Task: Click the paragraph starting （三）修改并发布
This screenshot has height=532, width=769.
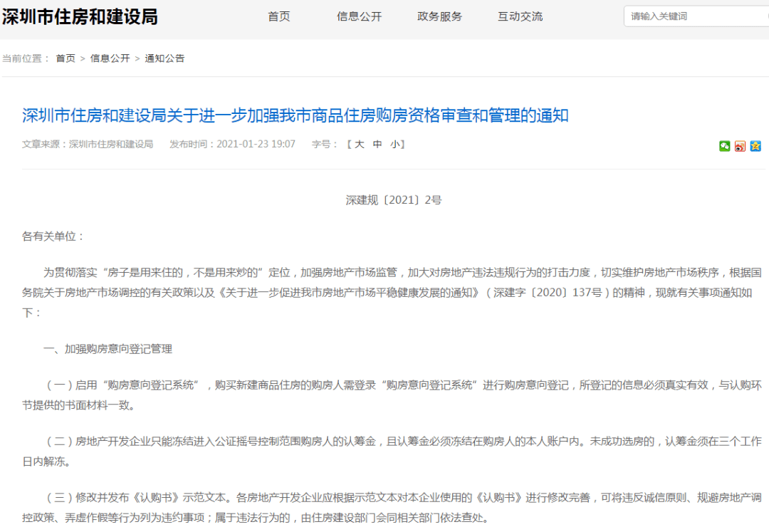Action: (392, 508)
